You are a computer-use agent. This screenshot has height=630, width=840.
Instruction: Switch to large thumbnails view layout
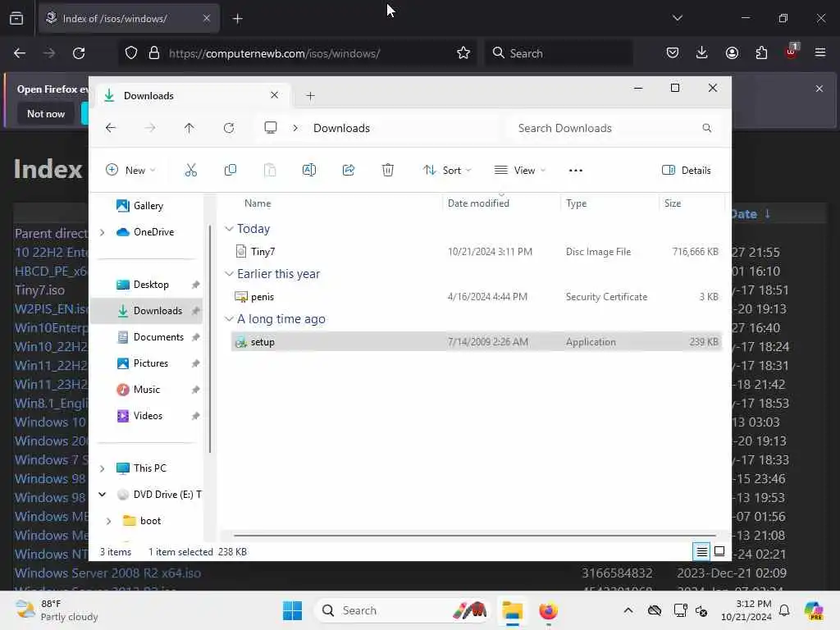719,551
